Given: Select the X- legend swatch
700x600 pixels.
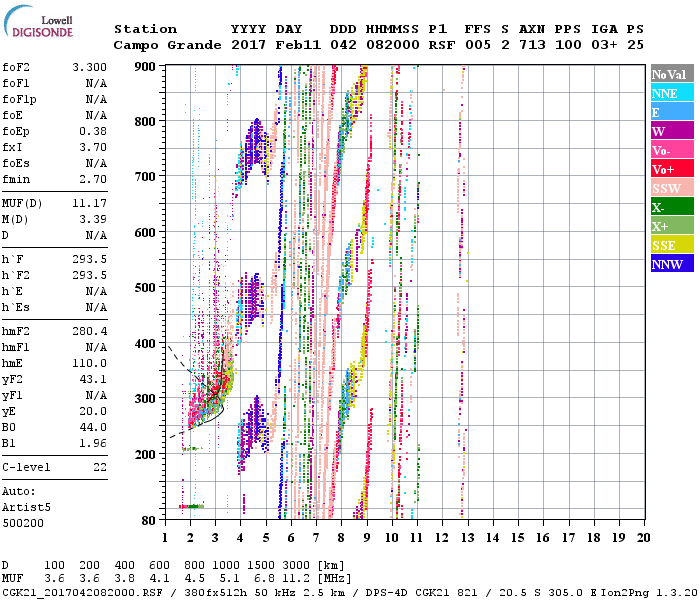Looking at the screenshot, I should point(672,207).
